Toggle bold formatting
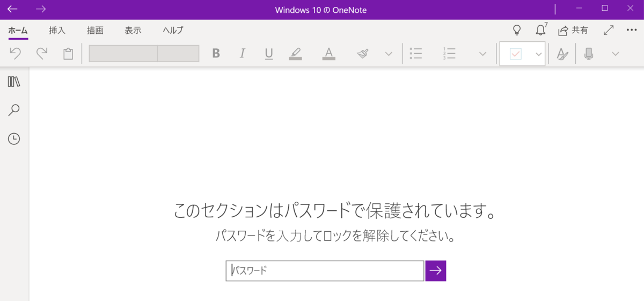This screenshot has height=301, width=644. (216, 54)
